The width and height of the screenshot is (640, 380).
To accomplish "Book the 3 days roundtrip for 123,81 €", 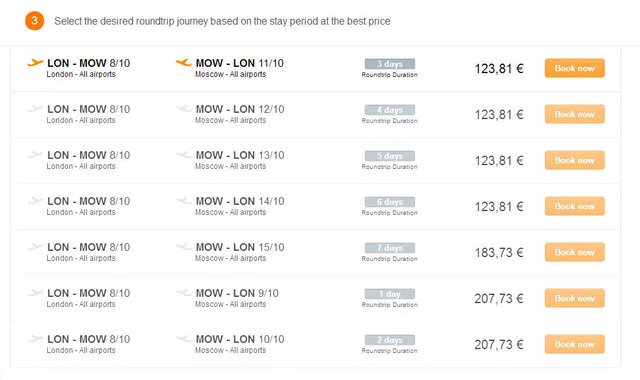I will pyautogui.click(x=574, y=68).
